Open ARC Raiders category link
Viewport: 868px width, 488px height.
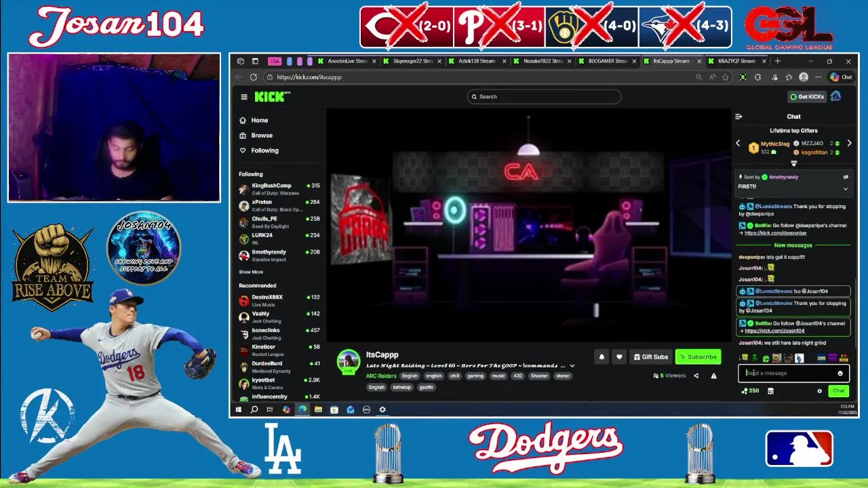point(380,375)
